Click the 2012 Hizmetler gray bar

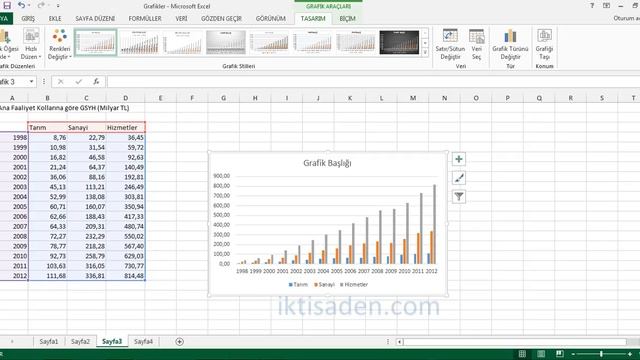434,224
